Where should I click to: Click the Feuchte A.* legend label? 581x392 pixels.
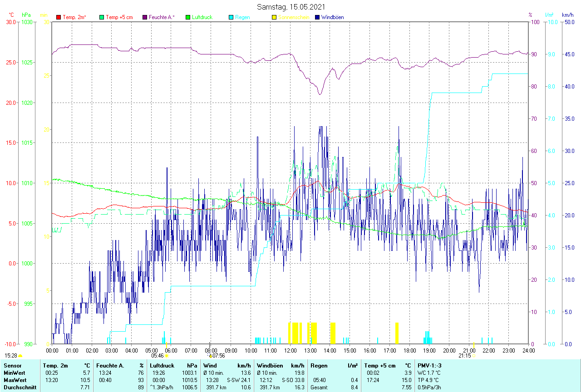[x=162, y=17]
